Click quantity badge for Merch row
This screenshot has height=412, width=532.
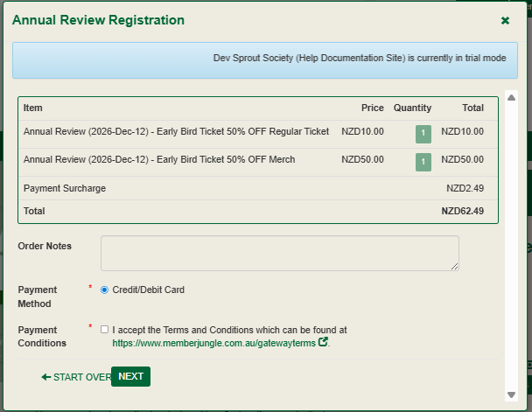[423, 162]
